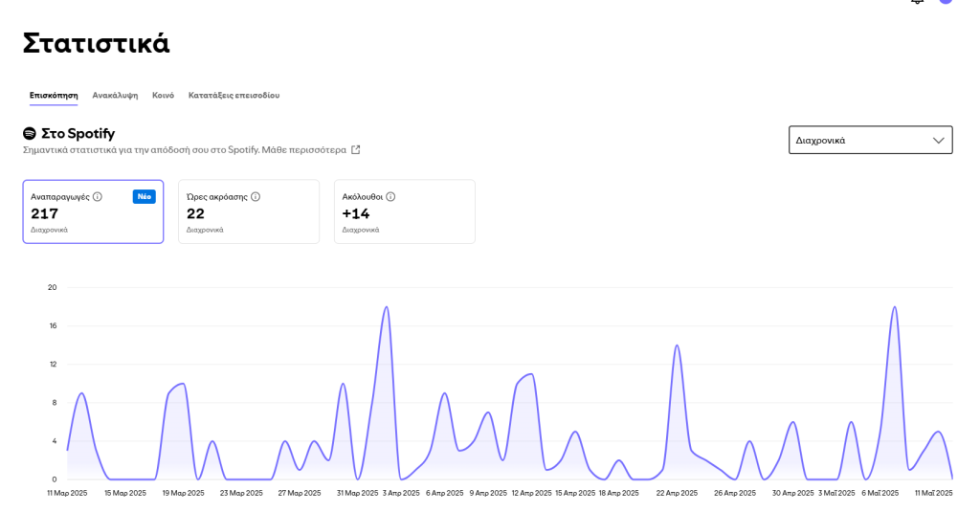The image size is (980, 512).
Task: Click the chart peak near 3 Απρ 2025
Action: (x=386, y=307)
